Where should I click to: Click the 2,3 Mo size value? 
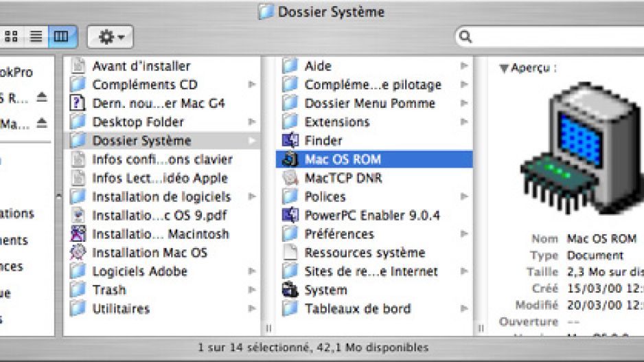click(605, 272)
